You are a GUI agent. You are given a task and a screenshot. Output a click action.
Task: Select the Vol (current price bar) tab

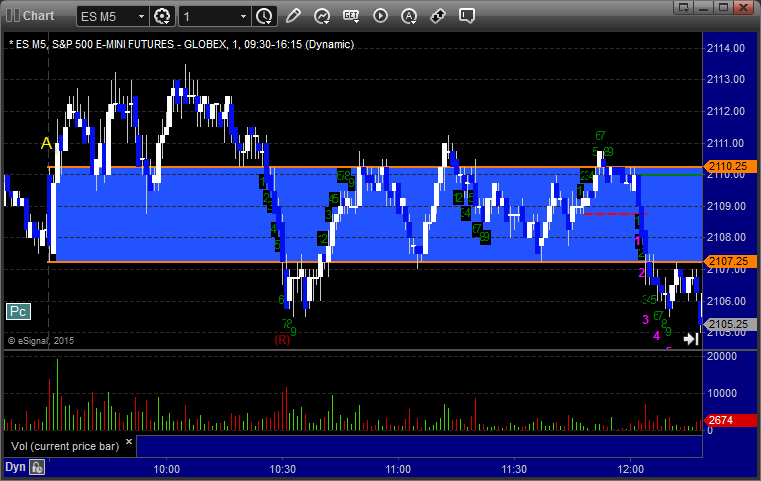65,446
